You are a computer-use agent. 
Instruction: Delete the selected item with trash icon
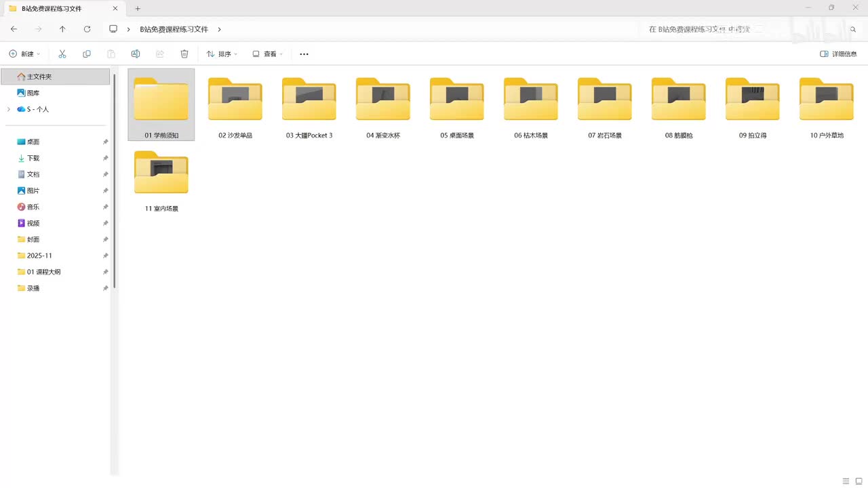pos(184,54)
